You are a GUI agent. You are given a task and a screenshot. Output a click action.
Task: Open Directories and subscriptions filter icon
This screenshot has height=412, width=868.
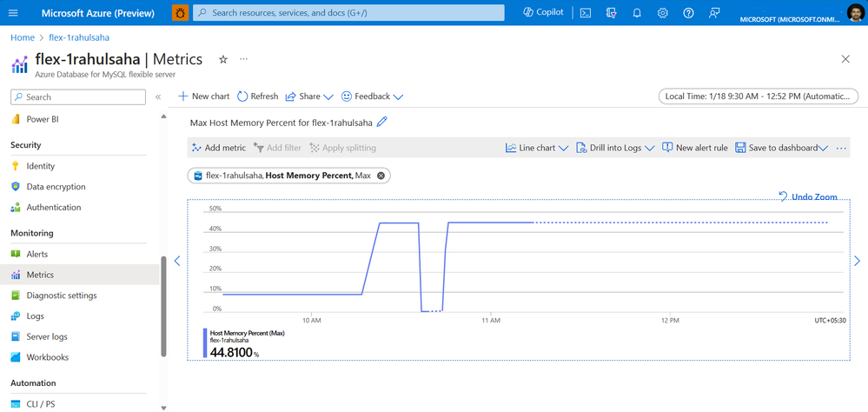611,13
